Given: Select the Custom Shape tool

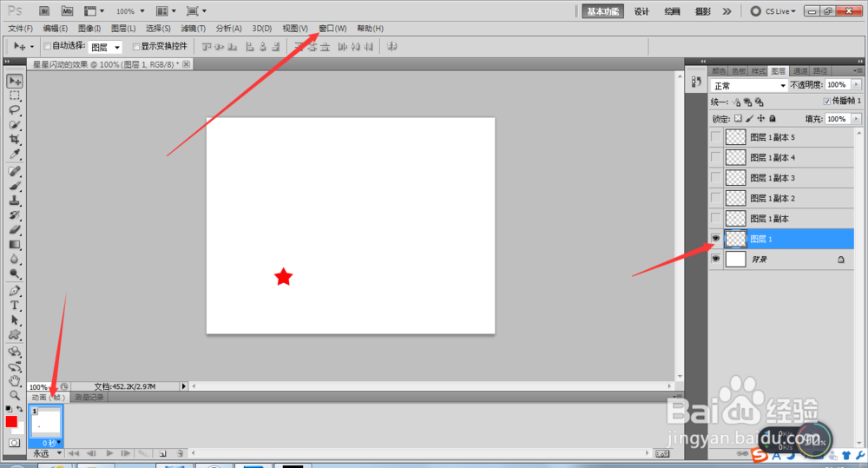Looking at the screenshot, I should [x=15, y=334].
